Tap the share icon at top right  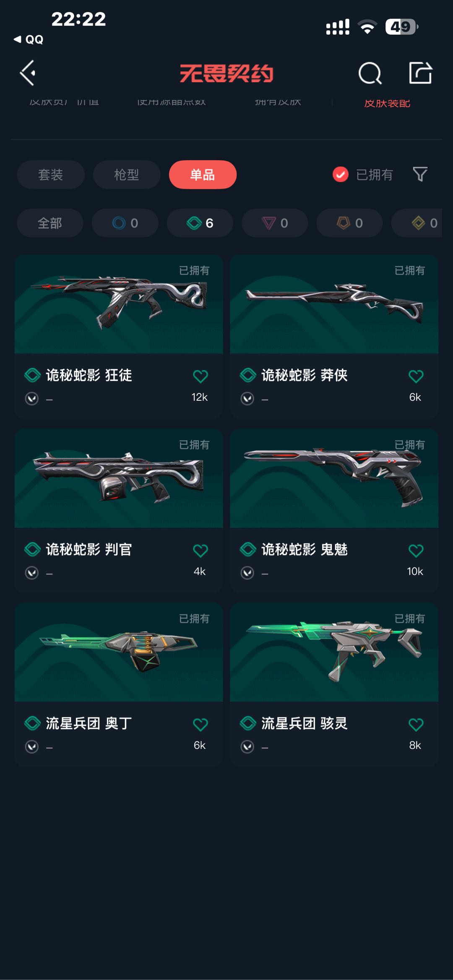420,73
